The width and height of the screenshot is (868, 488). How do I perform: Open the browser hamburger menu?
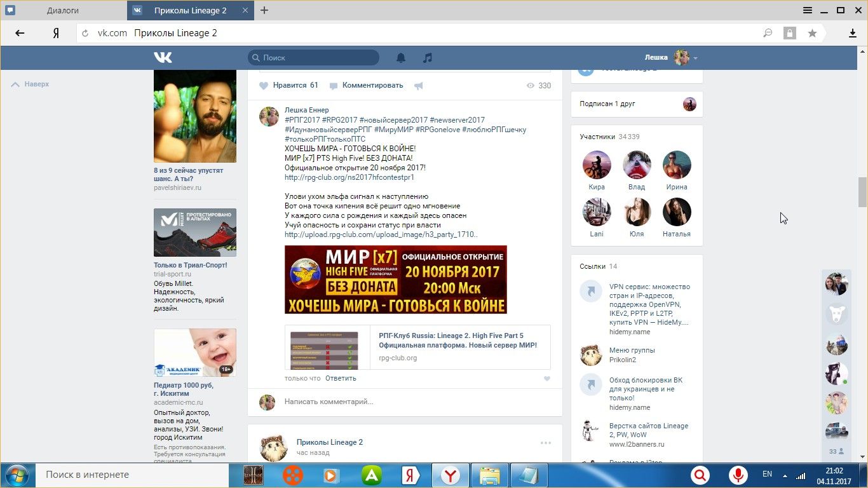pos(808,10)
